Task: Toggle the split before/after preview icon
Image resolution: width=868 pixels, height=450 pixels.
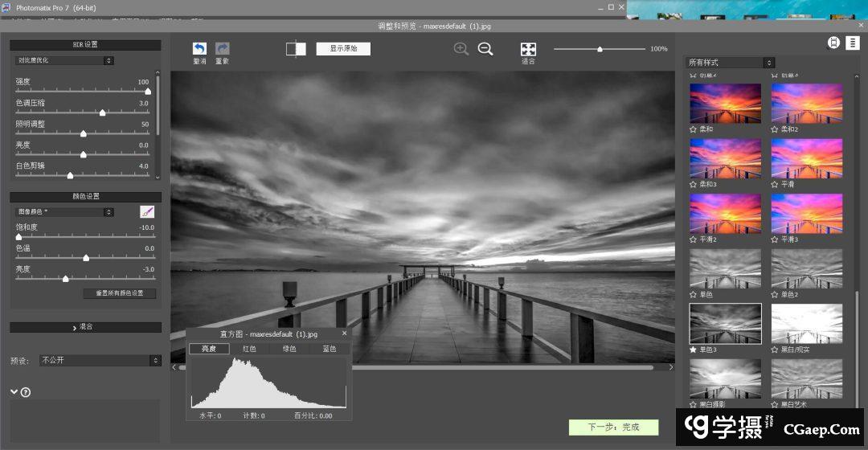Action: tap(296, 49)
